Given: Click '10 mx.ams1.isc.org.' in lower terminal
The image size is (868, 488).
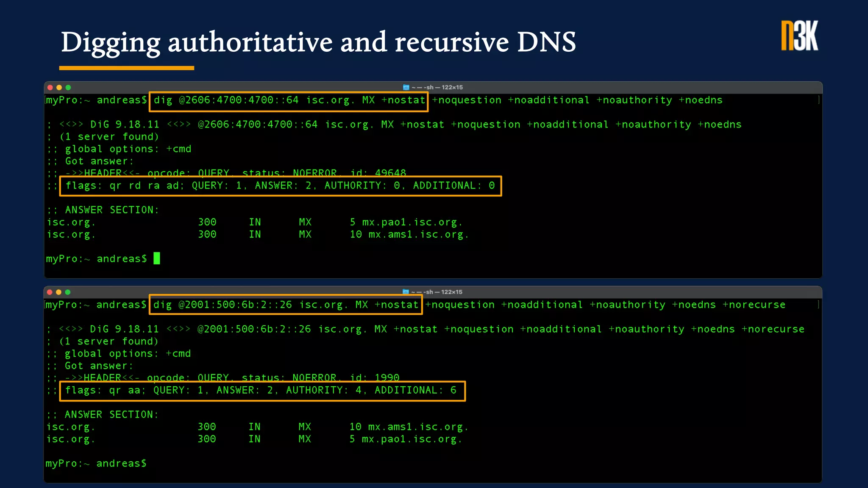Looking at the screenshot, I should [x=409, y=427].
